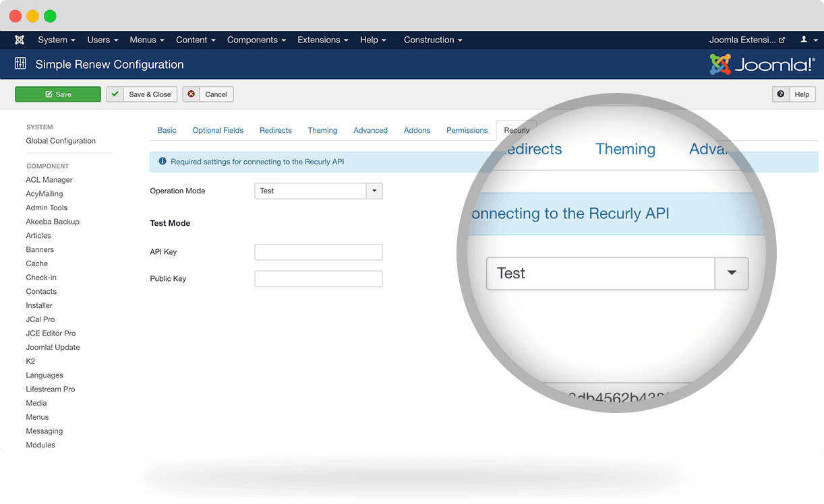The width and height of the screenshot is (824, 504).
Task: Open the Operation Mode dropdown showing Test
Action: (x=318, y=191)
